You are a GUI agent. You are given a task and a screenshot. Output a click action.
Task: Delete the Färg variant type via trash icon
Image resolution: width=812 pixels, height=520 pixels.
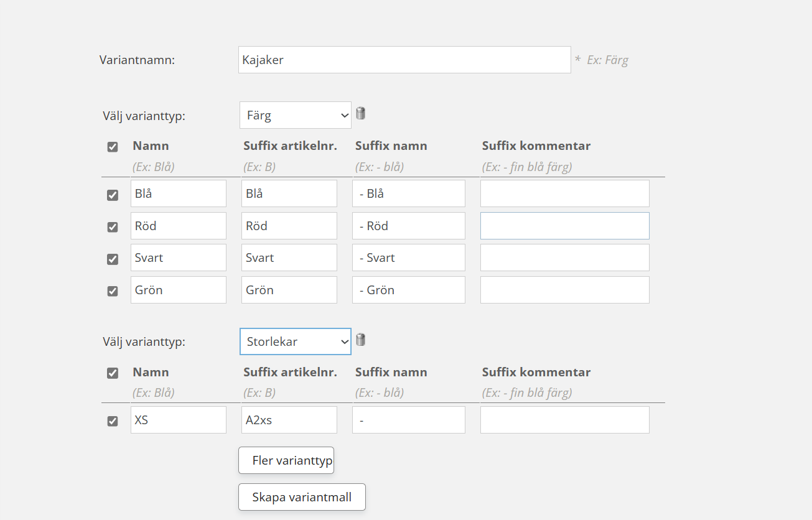pyautogui.click(x=360, y=113)
